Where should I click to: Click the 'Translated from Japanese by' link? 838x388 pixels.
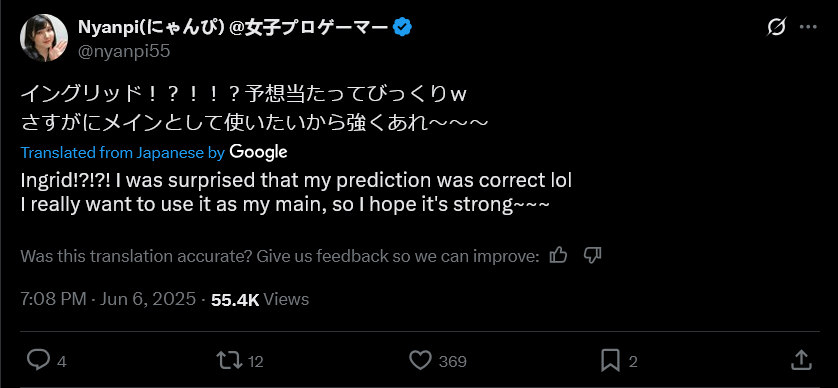click(122, 152)
